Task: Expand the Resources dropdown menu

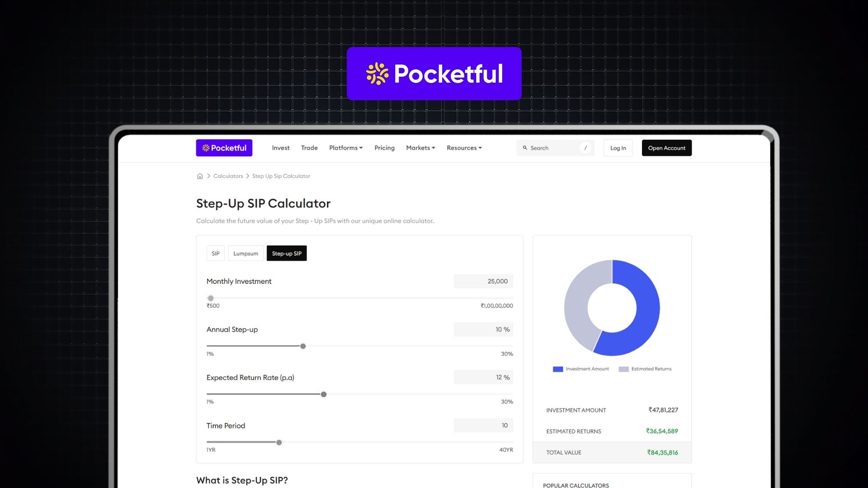Action: (x=464, y=148)
